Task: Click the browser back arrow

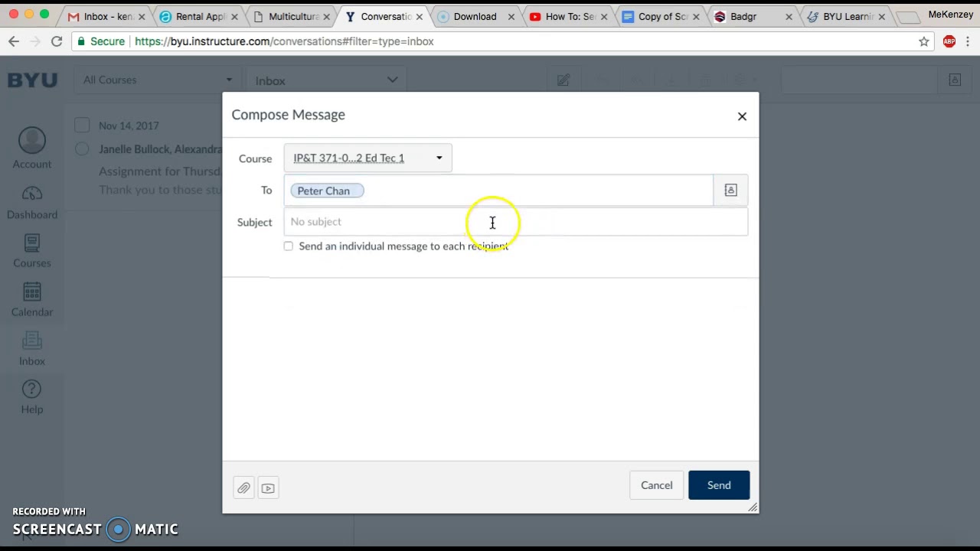Action: [x=14, y=41]
